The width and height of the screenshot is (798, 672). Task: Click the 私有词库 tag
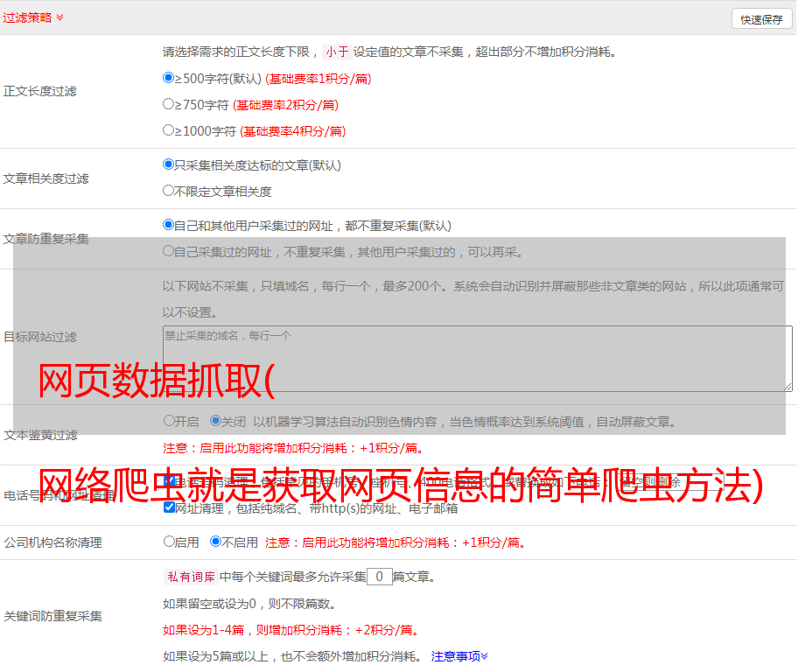[192, 577]
